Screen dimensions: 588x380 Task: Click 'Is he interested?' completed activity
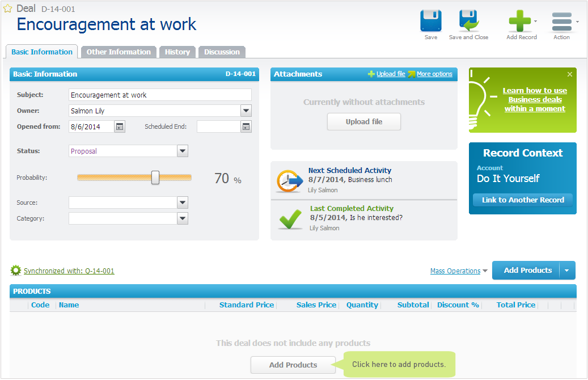pyautogui.click(x=376, y=218)
